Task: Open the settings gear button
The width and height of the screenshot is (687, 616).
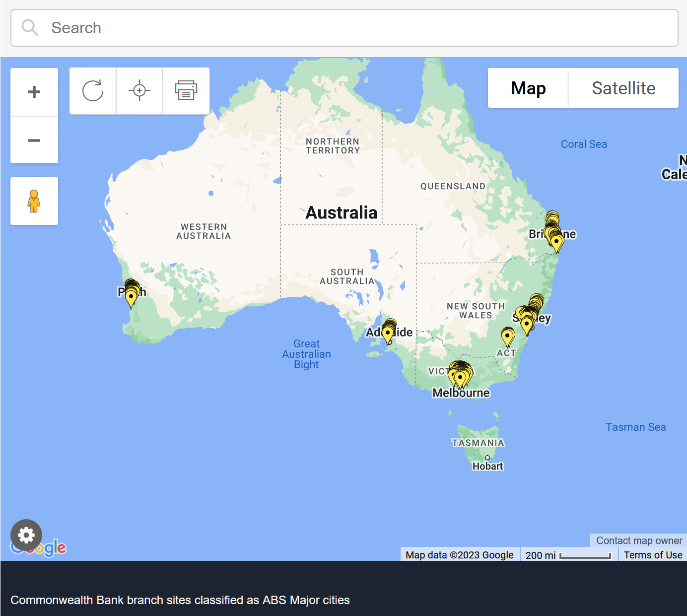Action: click(26, 535)
